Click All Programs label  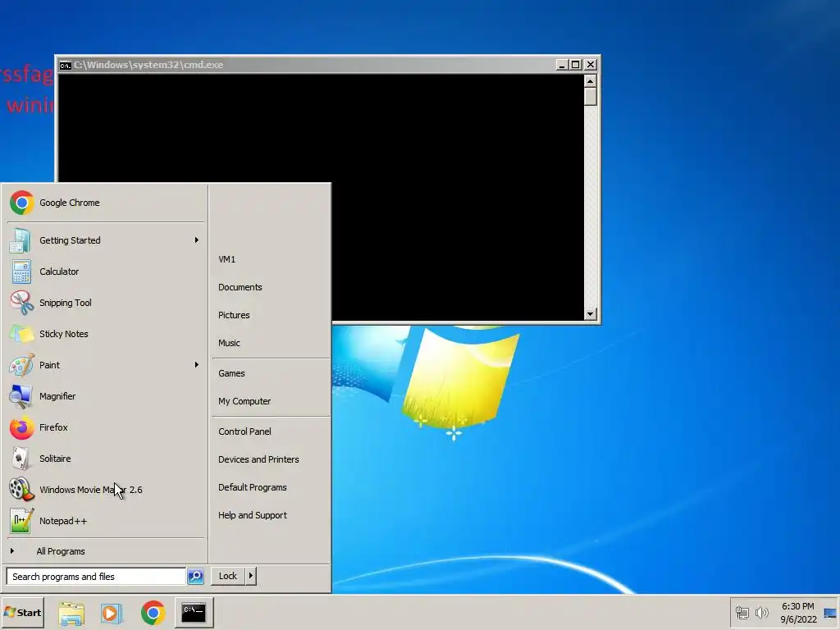61,551
